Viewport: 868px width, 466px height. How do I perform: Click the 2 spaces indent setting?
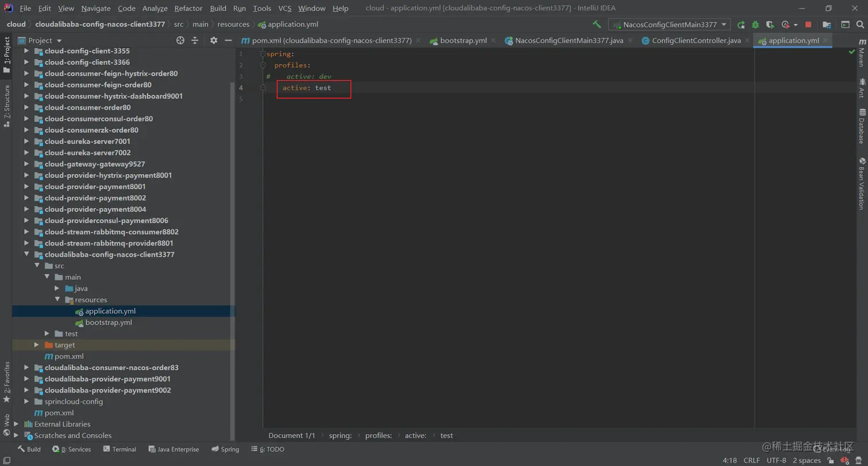(x=807, y=460)
